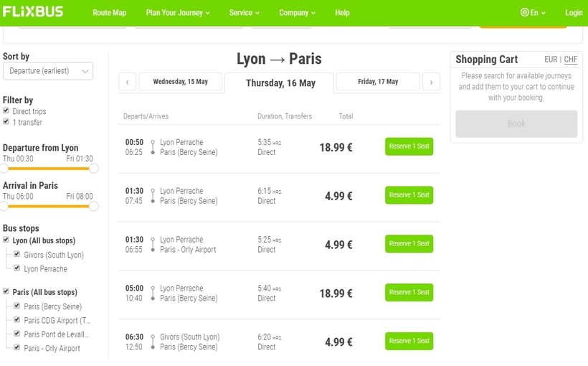Viewport: 588px width, 366px height.
Task: Click route stops icon for 06:30 trip
Action: [153, 342]
